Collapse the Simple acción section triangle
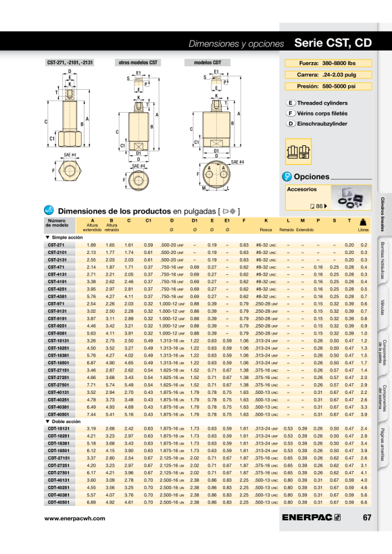This screenshot has width=392, height=554. (x=47, y=237)
